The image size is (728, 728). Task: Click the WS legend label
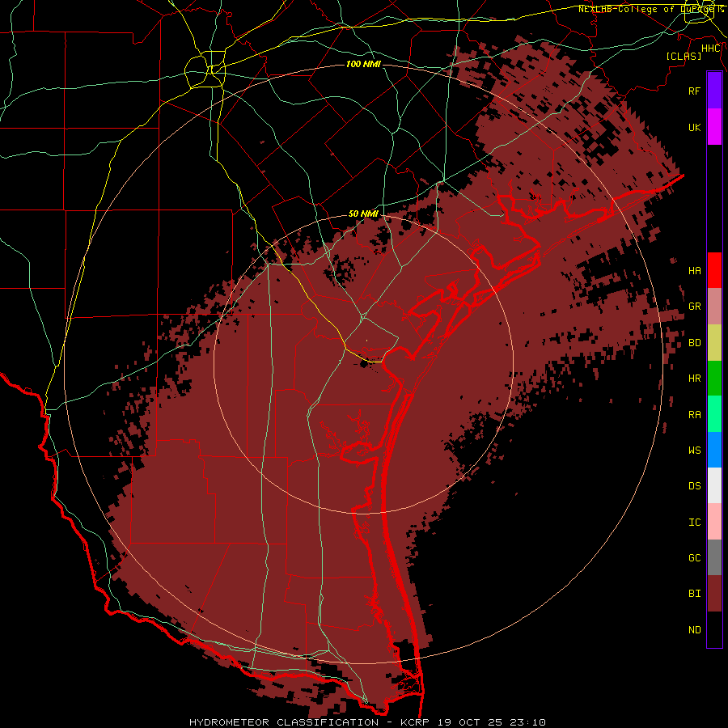695,450
